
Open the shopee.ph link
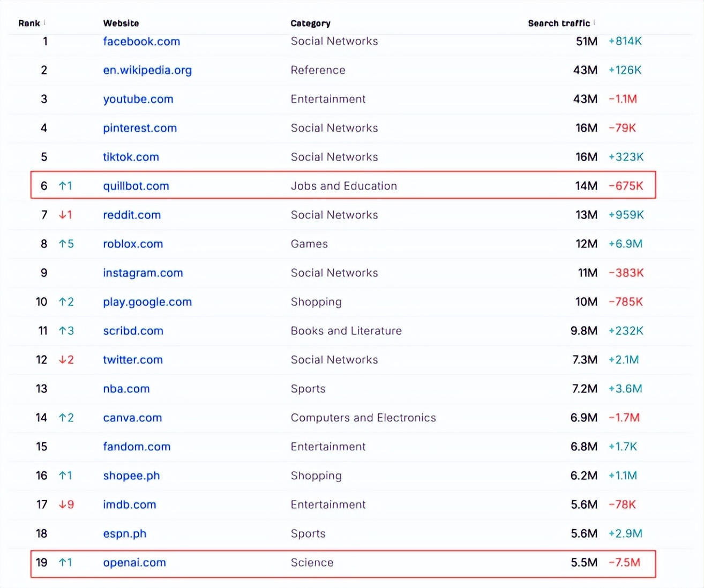click(131, 476)
